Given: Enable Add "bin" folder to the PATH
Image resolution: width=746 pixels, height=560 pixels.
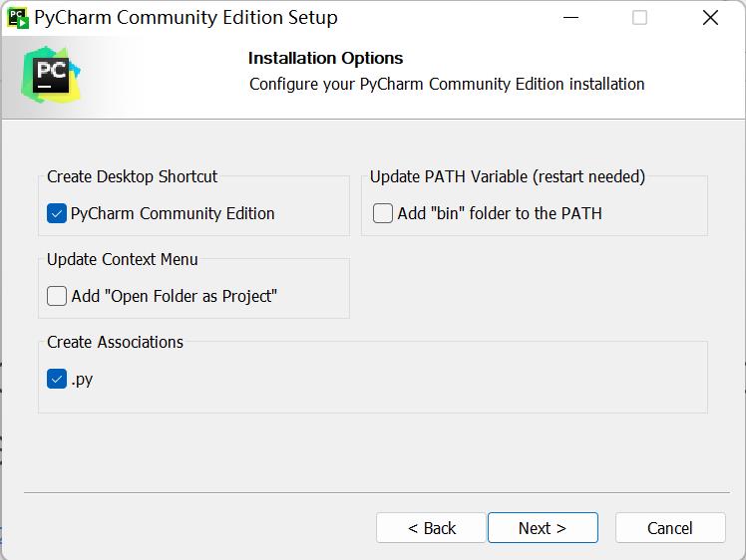Looking at the screenshot, I should click(x=383, y=213).
